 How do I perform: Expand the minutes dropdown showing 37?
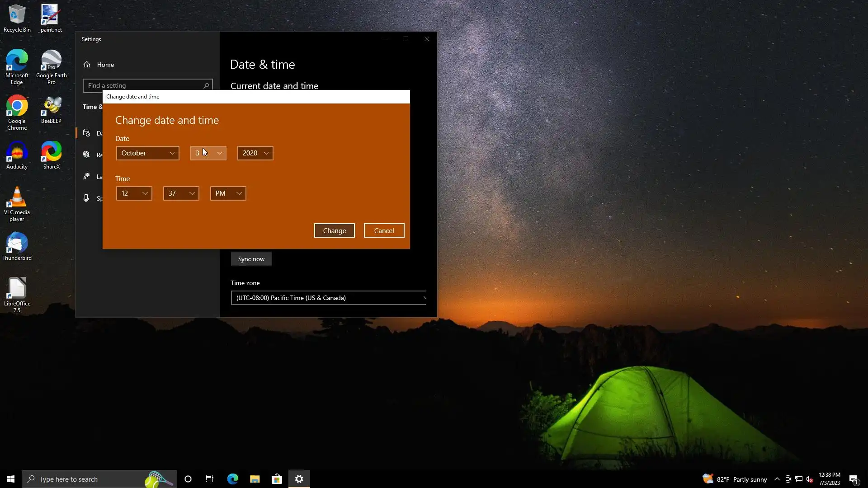[181, 193]
